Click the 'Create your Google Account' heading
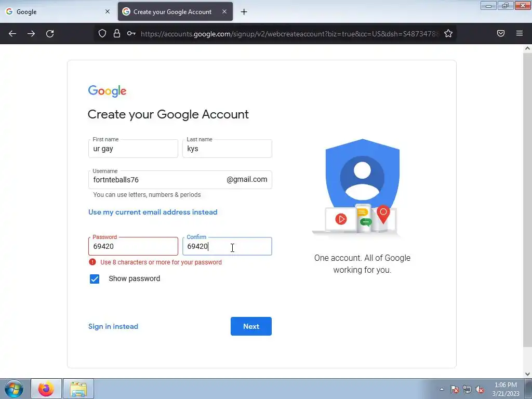This screenshot has height=399, width=532. coord(168,114)
